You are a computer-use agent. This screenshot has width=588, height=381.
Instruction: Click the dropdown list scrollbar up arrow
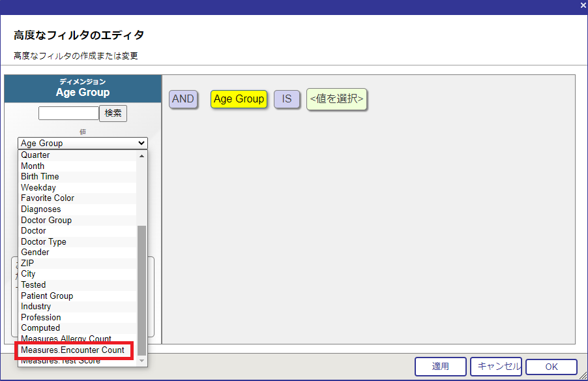tap(141, 156)
